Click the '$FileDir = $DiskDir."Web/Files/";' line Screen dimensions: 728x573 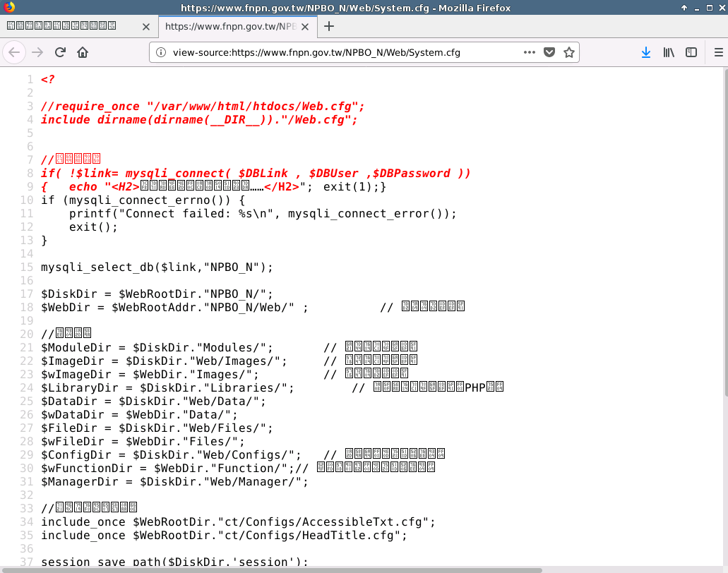click(157, 429)
